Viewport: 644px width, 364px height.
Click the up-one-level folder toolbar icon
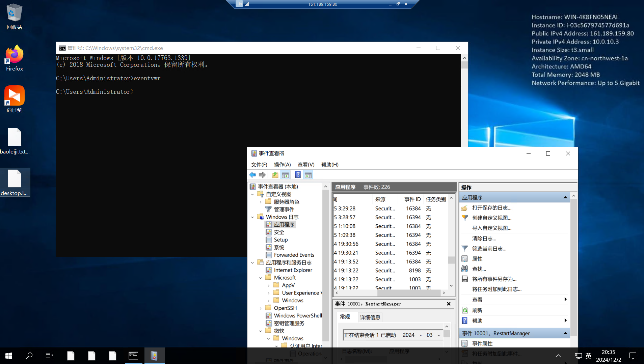(x=275, y=175)
